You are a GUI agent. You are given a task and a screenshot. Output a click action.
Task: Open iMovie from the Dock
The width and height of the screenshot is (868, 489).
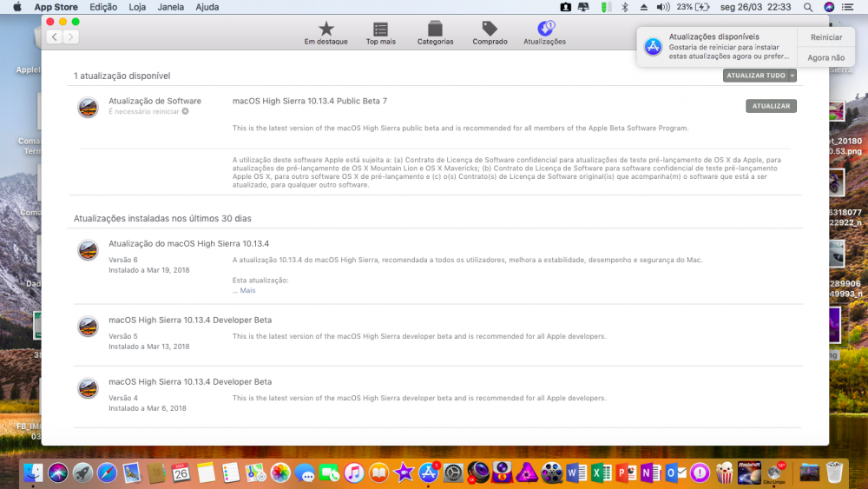pyautogui.click(x=404, y=473)
